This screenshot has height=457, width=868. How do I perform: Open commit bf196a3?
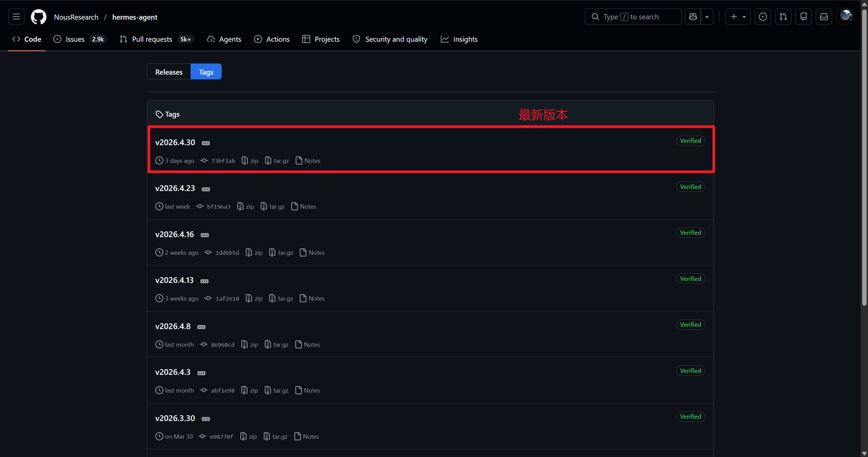pyautogui.click(x=213, y=207)
